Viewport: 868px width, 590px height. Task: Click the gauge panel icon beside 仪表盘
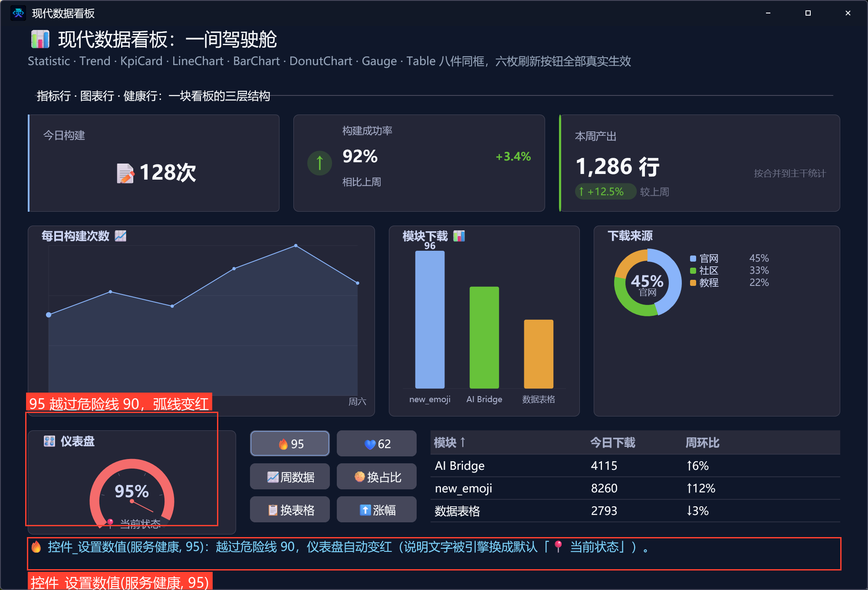(x=49, y=441)
